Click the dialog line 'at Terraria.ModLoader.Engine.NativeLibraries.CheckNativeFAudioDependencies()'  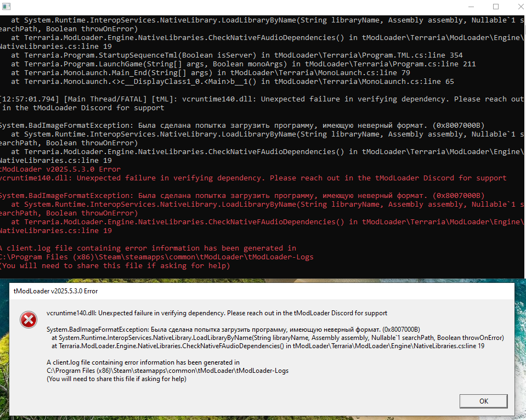268,346
